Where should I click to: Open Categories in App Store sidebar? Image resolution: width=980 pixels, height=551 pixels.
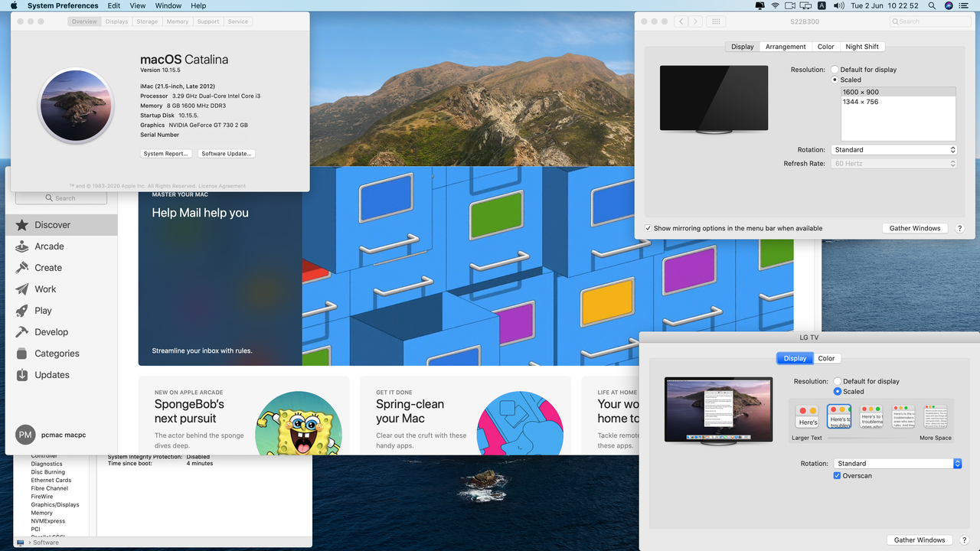coord(62,354)
